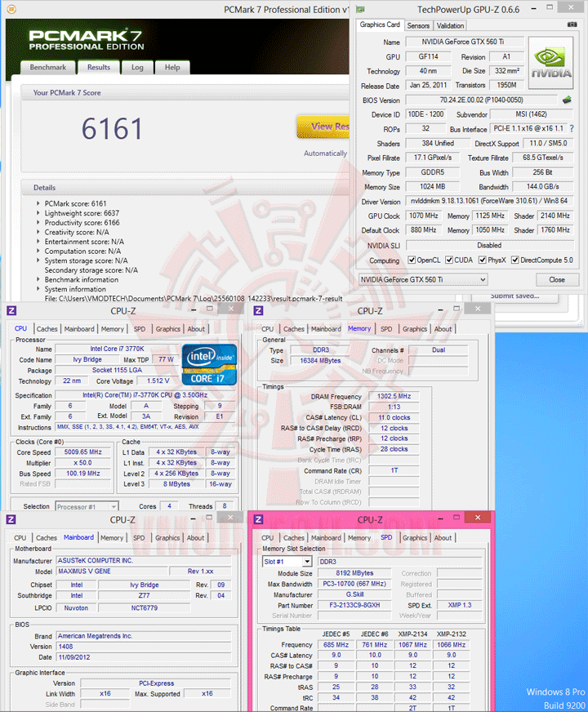Click the Part Number field F3-2133C9-8GXH
This screenshot has height=712, width=588.
click(x=354, y=605)
